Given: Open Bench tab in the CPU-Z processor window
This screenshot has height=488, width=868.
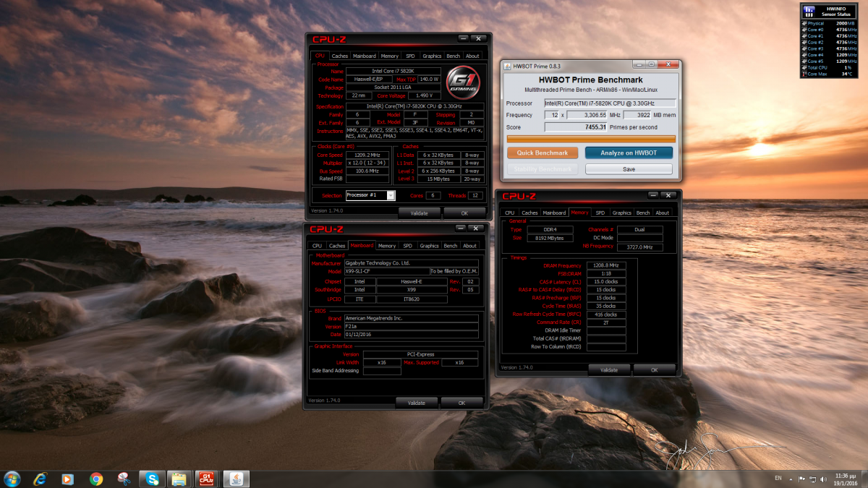Looking at the screenshot, I should point(453,56).
